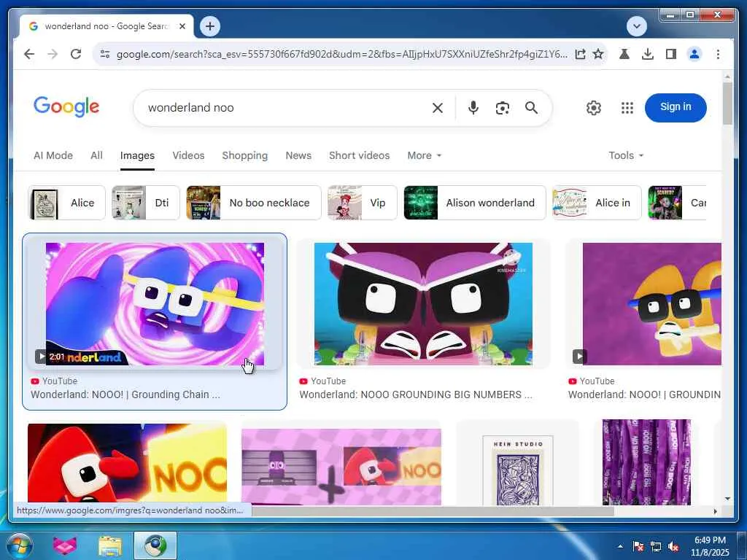Open 'Wonderland: NOOO GROUNDING BIG NUMBERS' link
Viewport: 747px width, 560px height.
tap(415, 394)
